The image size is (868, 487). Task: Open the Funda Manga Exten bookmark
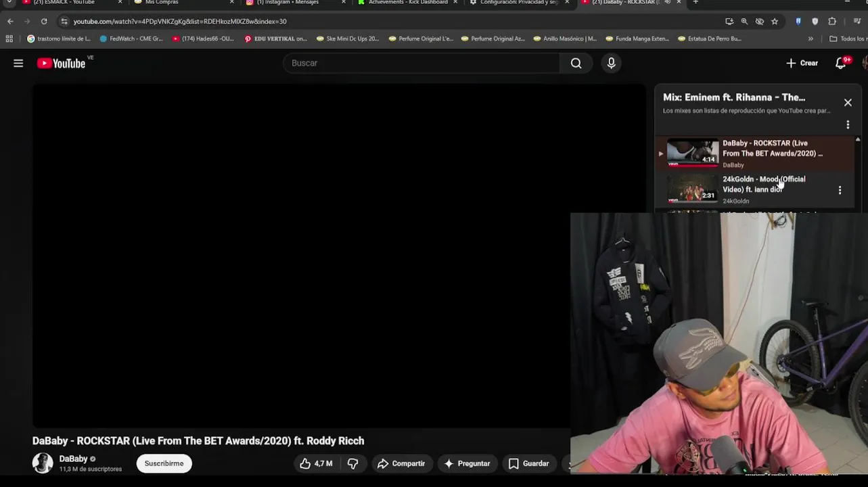click(637, 39)
